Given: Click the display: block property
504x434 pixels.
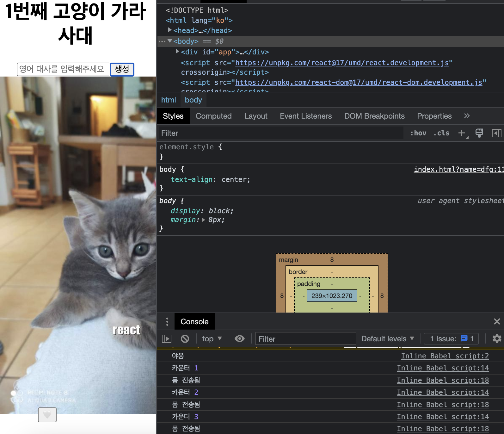Looking at the screenshot, I should click(x=202, y=211).
